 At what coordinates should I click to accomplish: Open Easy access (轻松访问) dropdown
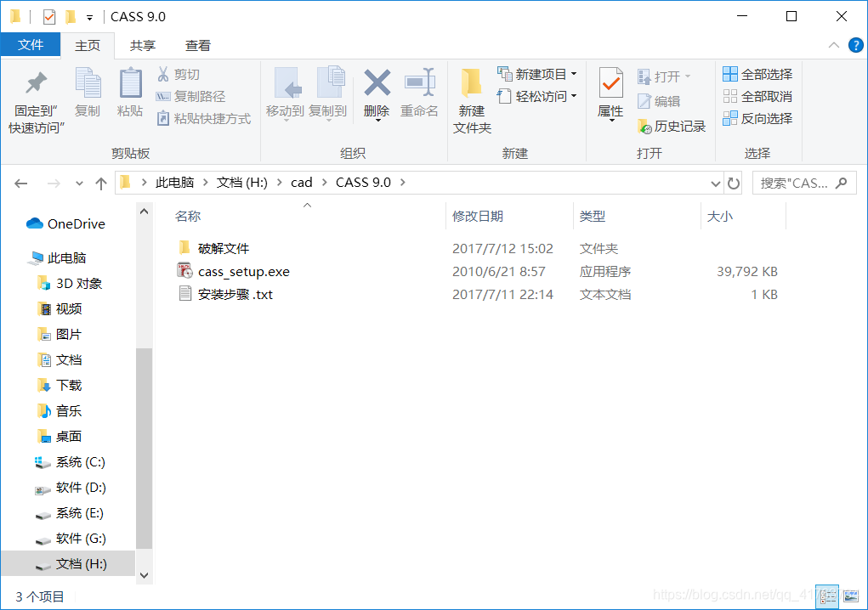537,96
